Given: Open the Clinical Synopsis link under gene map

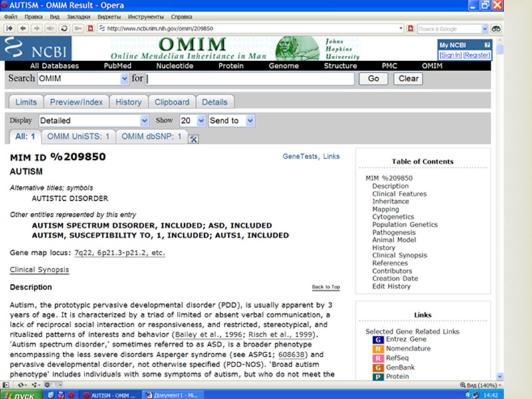Looking at the screenshot, I should point(39,270).
